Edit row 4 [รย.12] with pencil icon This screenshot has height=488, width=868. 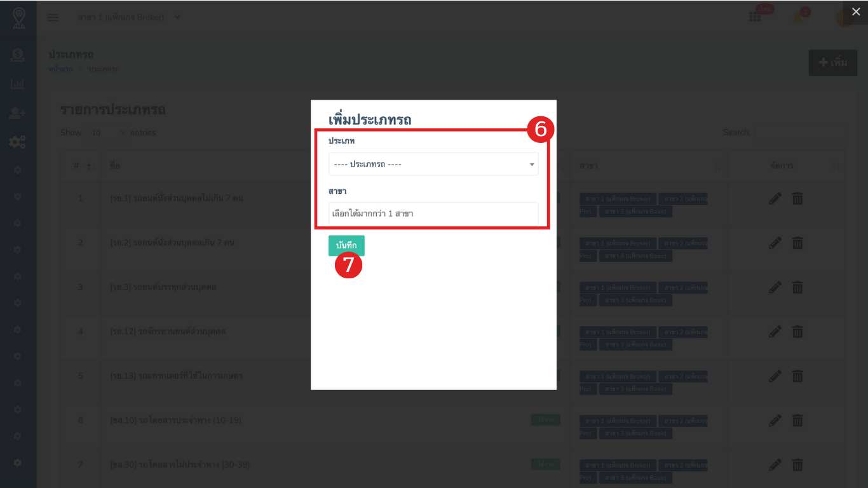[x=775, y=332]
